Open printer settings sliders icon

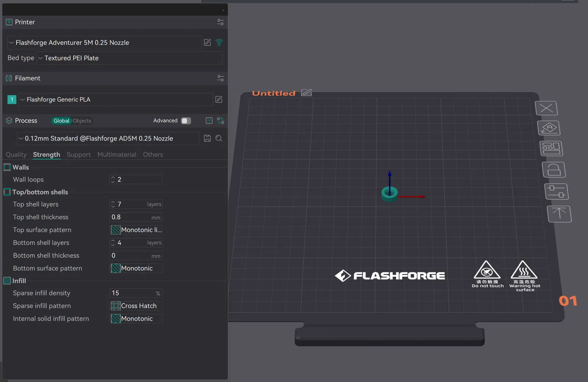point(220,22)
